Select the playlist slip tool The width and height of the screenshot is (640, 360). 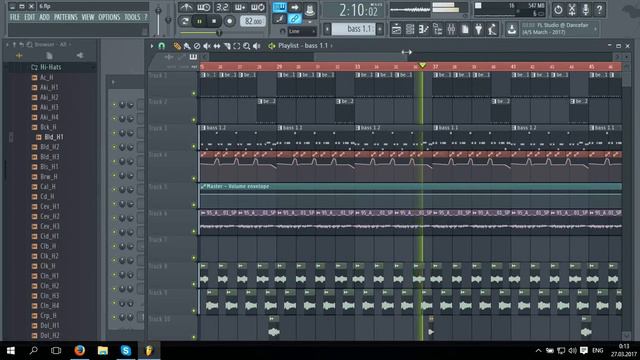(217, 46)
